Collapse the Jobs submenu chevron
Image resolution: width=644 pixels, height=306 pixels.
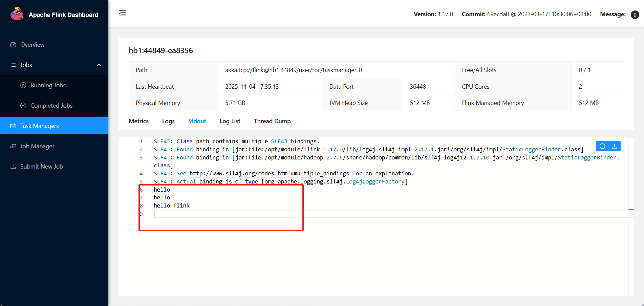(99, 65)
